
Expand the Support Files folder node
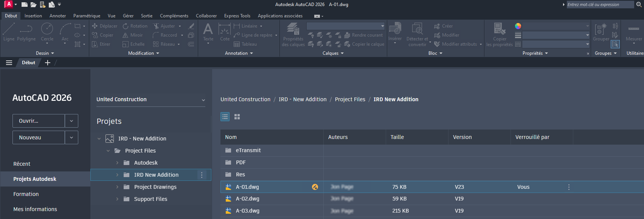pyautogui.click(x=117, y=199)
